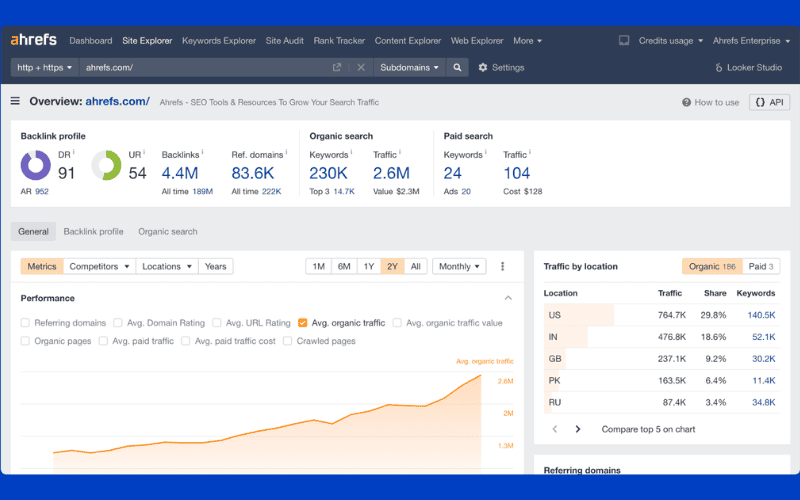Go to Dashboard
The height and width of the screenshot is (500, 800).
pyautogui.click(x=91, y=41)
